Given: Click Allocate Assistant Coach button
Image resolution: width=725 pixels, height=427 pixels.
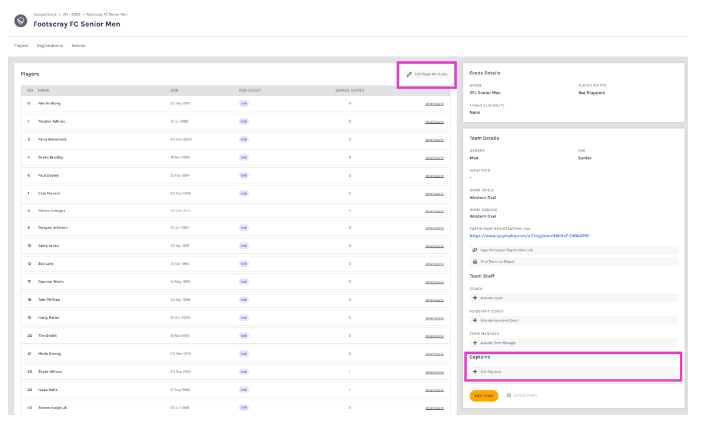Looking at the screenshot, I should tap(574, 320).
